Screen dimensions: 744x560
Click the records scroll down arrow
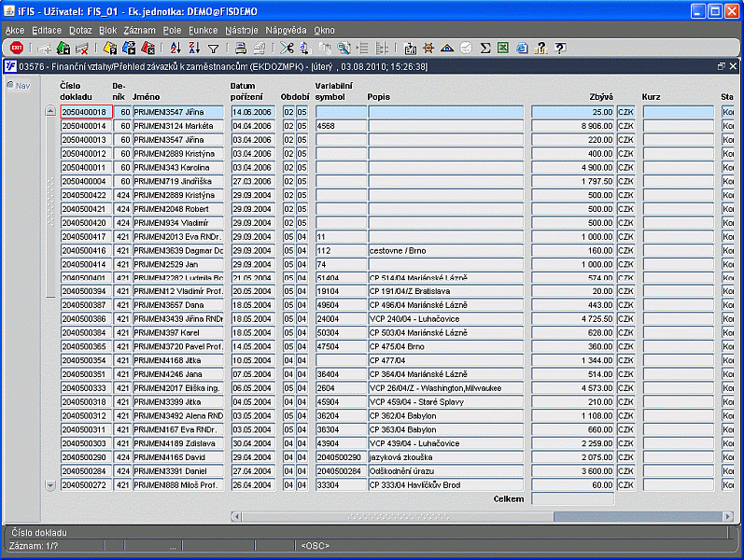point(50,485)
